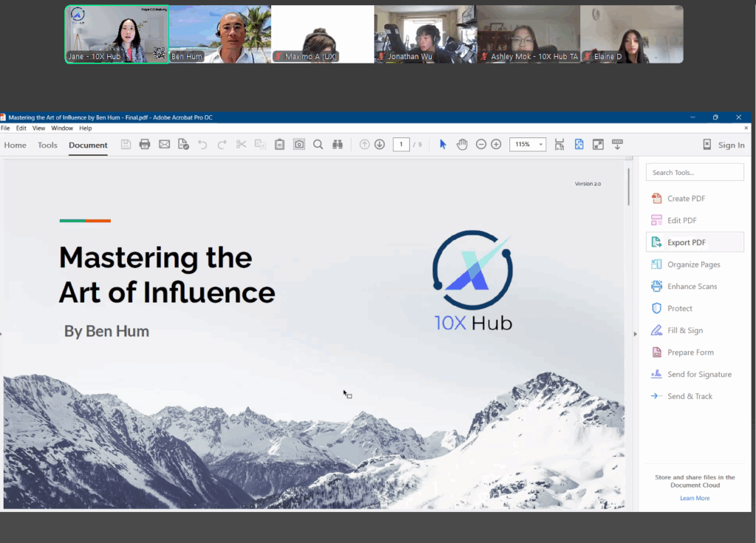Viewport: 756px width, 543px height.
Task: Open Find text magnifier
Action: pos(318,144)
